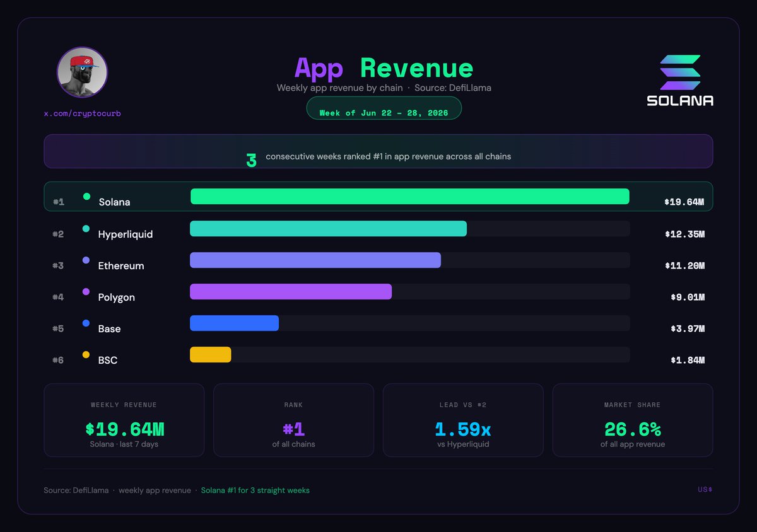Click the profile avatar with red cap
This screenshot has height=532, width=757.
[x=83, y=72]
